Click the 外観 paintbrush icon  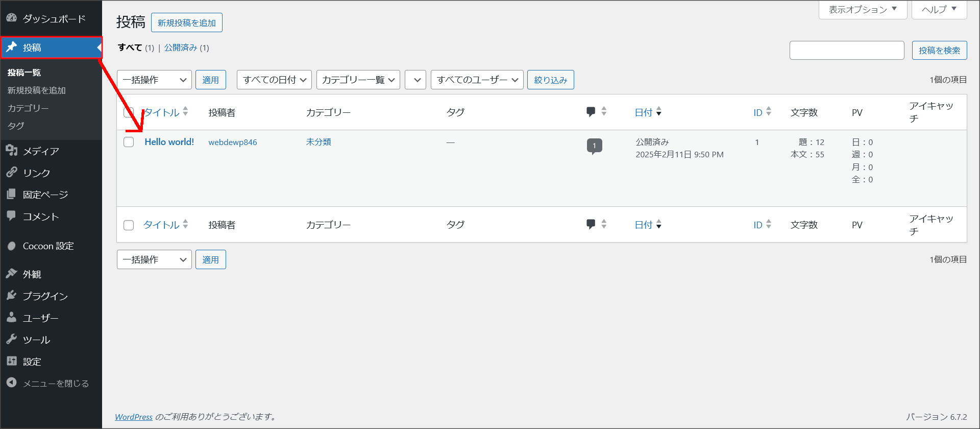(11, 274)
